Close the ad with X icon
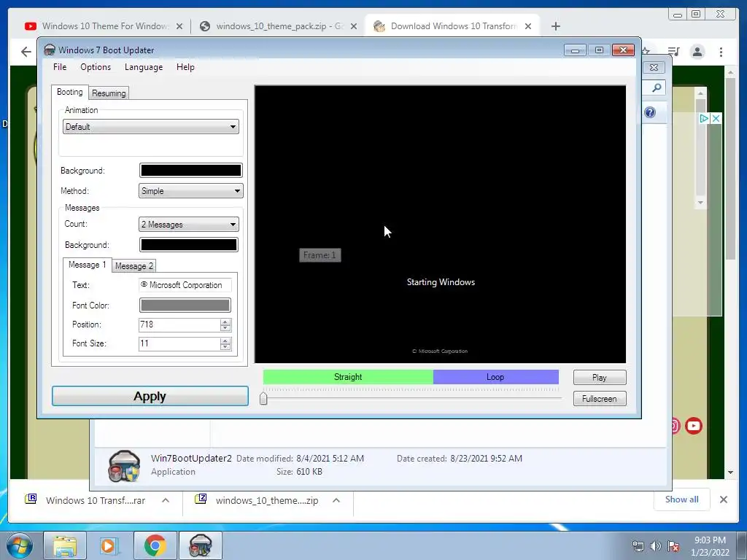This screenshot has width=747, height=560. pos(716,118)
